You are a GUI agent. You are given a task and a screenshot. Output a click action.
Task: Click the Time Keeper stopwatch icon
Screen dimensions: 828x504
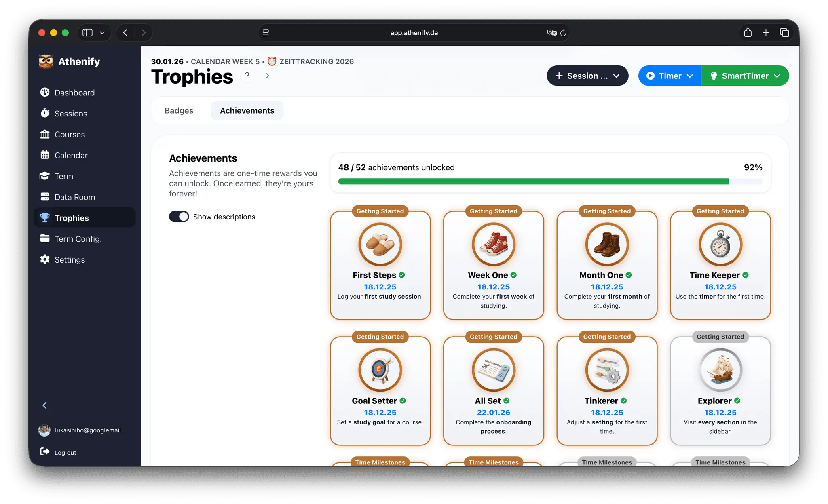click(x=720, y=245)
